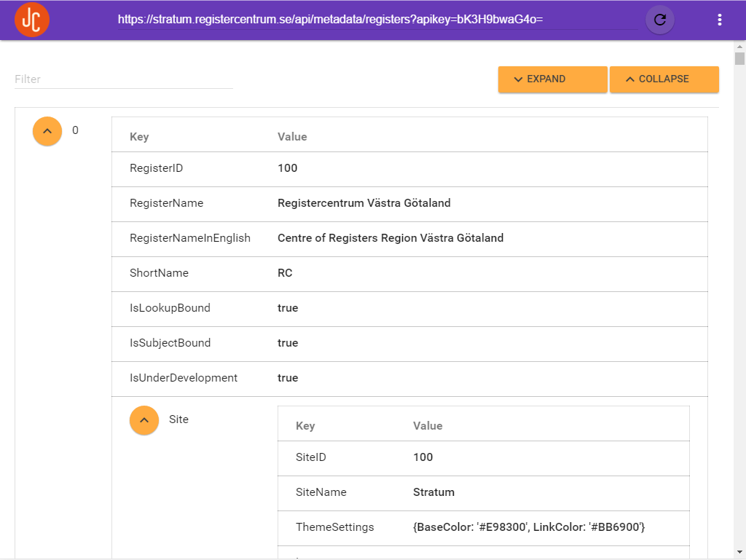
Task: Click the up chevron inside COLLAPSE button
Action: [629, 79]
